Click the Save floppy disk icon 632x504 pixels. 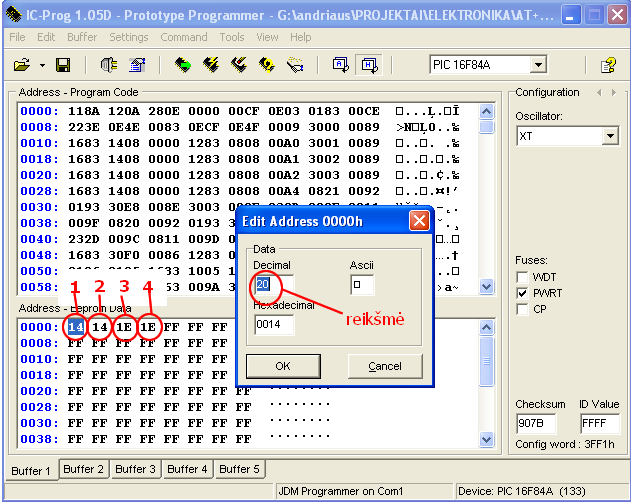pos(63,65)
